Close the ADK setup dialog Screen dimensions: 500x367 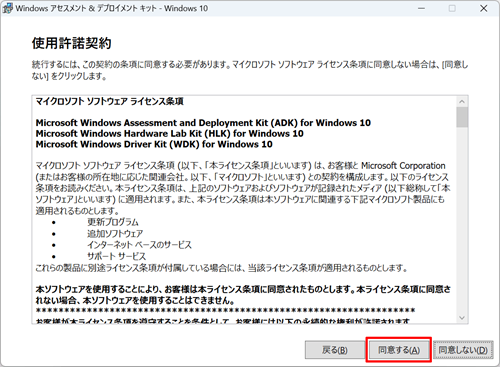point(483,8)
